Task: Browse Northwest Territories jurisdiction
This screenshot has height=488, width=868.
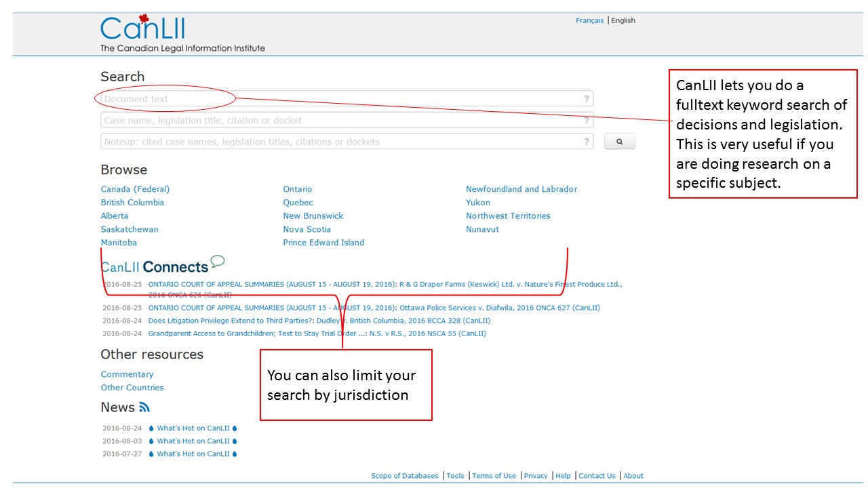Action: (x=508, y=216)
